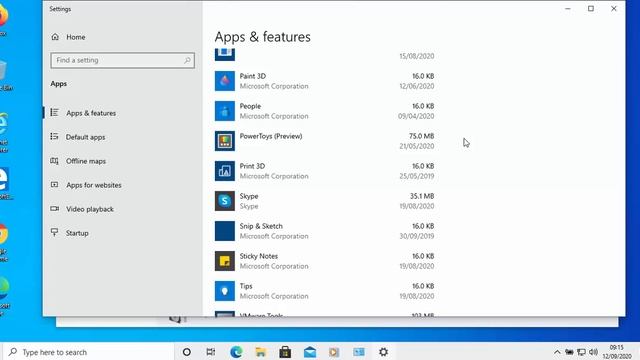Click the Startup sidebar icon
640x360 pixels.
point(54,232)
